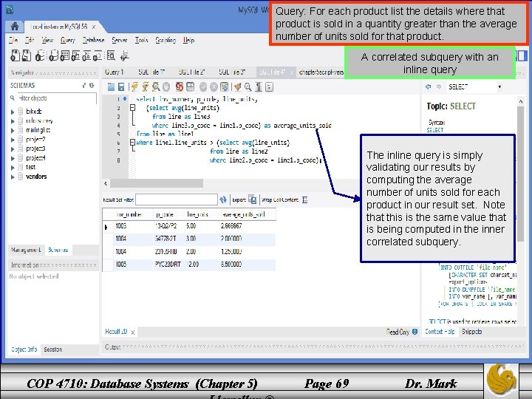Expand the mailinglist schema

13,130
